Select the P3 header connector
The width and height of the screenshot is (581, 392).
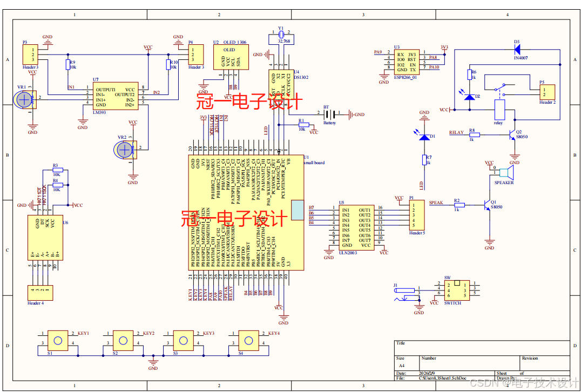30,55
